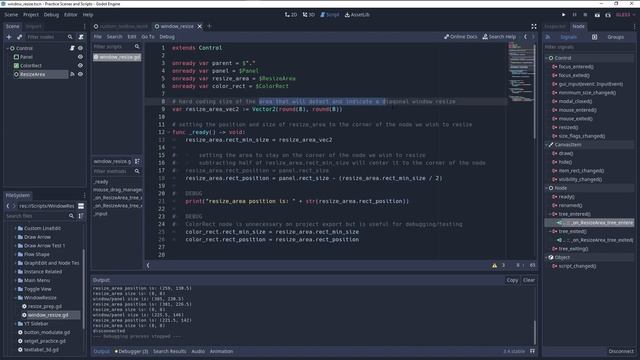Viewport: 640px width, 360px height.
Task: Expand the Draw Arrow folder
Action: (16, 237)
